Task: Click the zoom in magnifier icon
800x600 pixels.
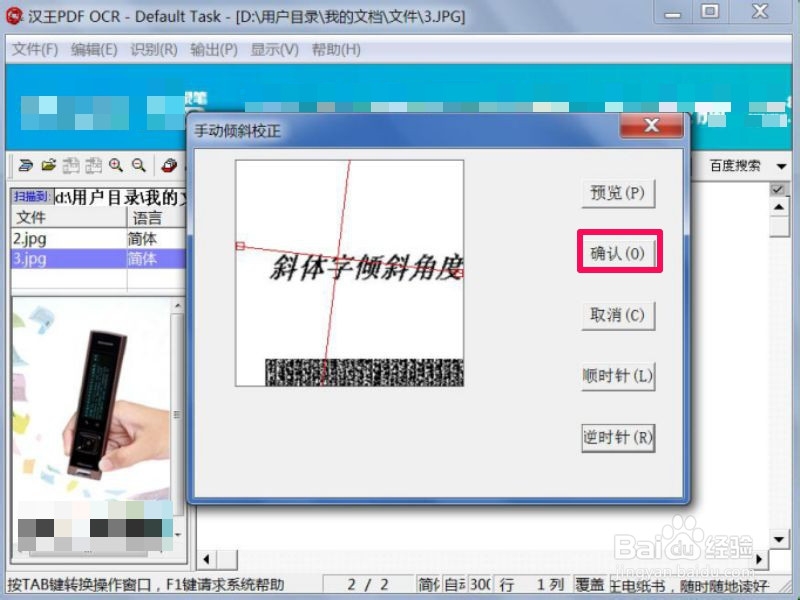Action: (115, 165)
